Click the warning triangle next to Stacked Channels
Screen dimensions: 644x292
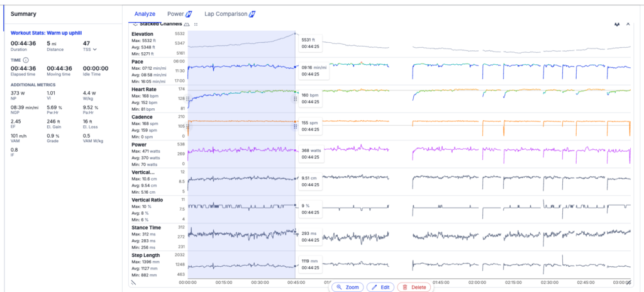(x=187, y=24)
